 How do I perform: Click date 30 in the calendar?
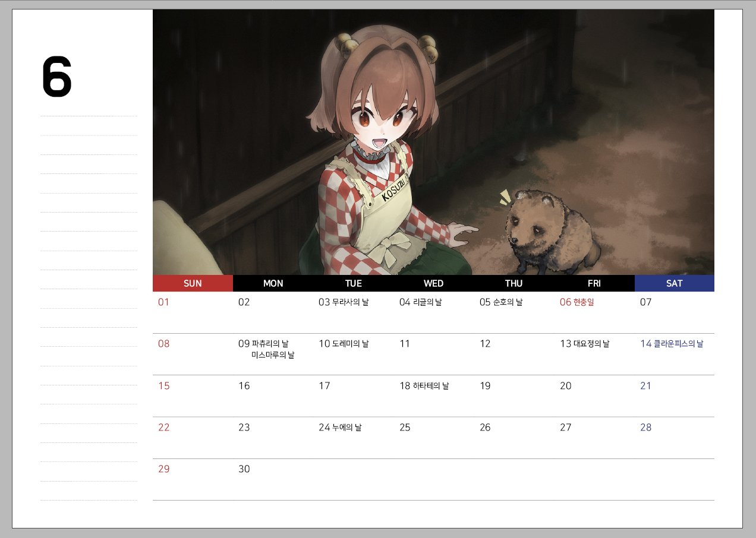(x=244, y=469)
